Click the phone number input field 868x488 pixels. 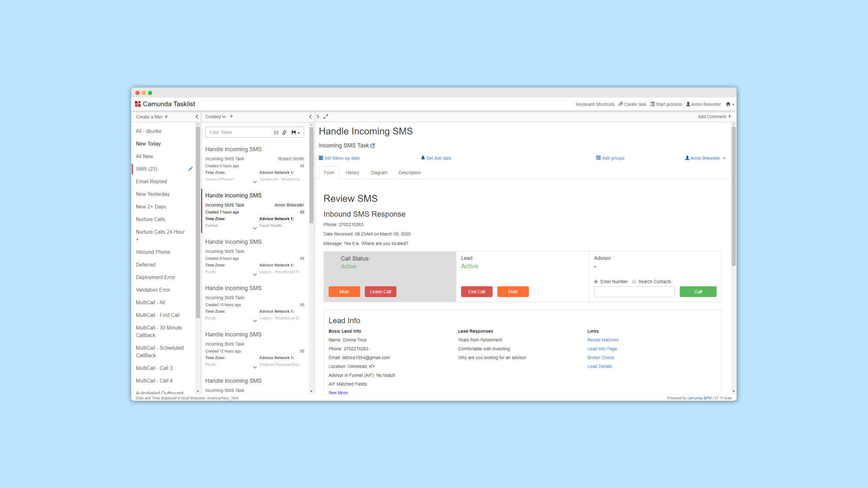[x=634, y=292]
